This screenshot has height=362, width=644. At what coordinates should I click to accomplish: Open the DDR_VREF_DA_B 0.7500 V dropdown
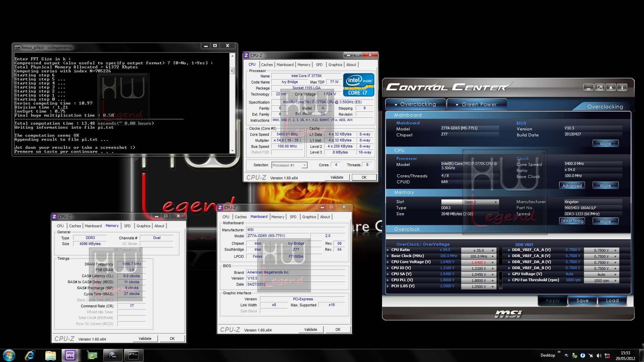pos(601,268)
